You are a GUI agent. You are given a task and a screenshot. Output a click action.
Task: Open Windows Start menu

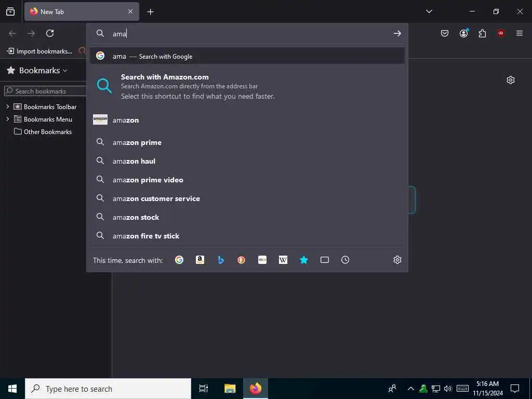tap(12, 389)
